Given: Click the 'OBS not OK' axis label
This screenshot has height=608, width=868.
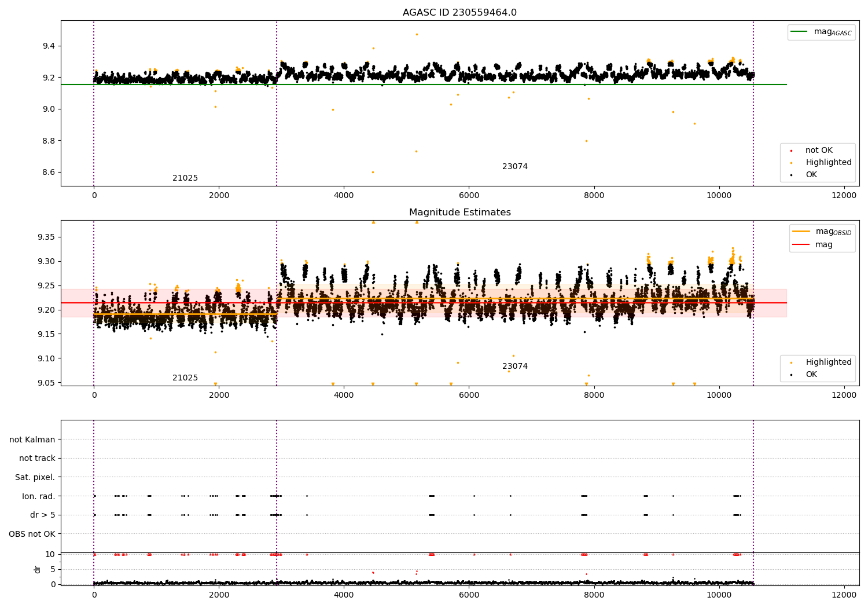Looking at the screenshot, I should [32, 534].
